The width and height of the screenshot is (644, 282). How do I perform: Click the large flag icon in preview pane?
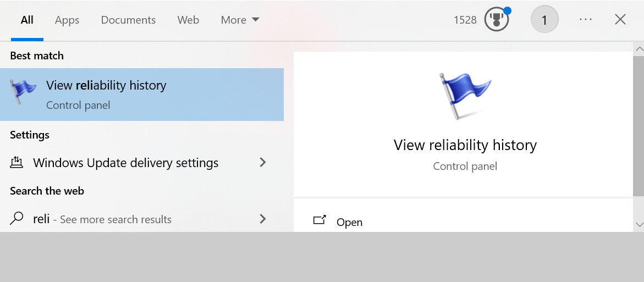[465, 96]
